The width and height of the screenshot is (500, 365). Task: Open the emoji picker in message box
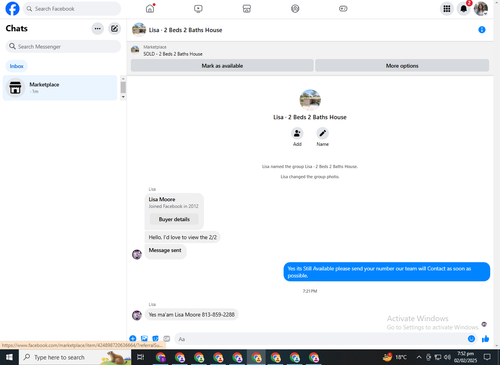[x=471, y=339]
